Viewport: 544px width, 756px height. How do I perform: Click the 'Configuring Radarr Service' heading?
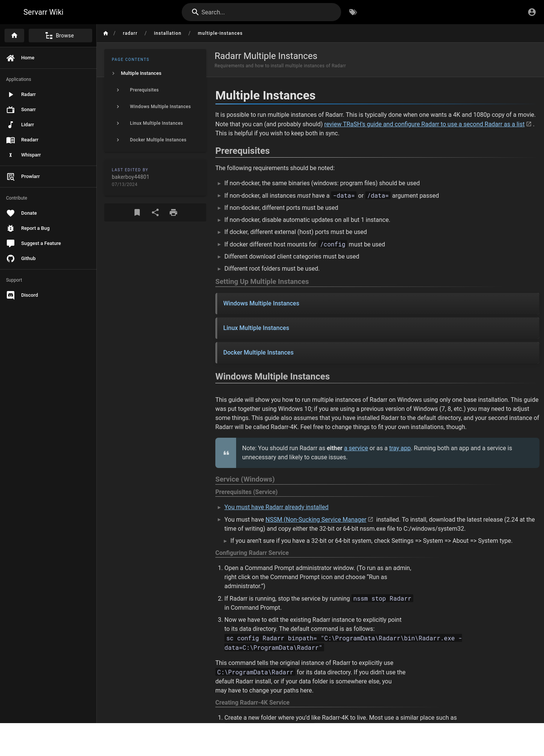[x=252, y=553]
